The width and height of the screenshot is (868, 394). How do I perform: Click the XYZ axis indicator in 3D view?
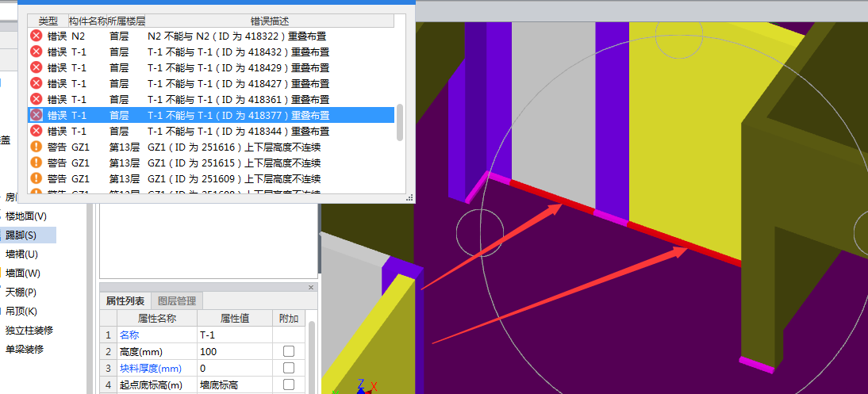coord(361,386)
